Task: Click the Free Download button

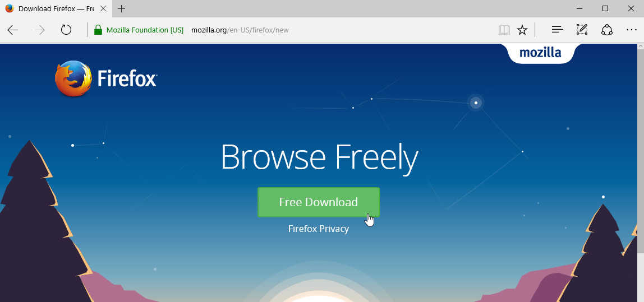Action: [x=318, y=202]
